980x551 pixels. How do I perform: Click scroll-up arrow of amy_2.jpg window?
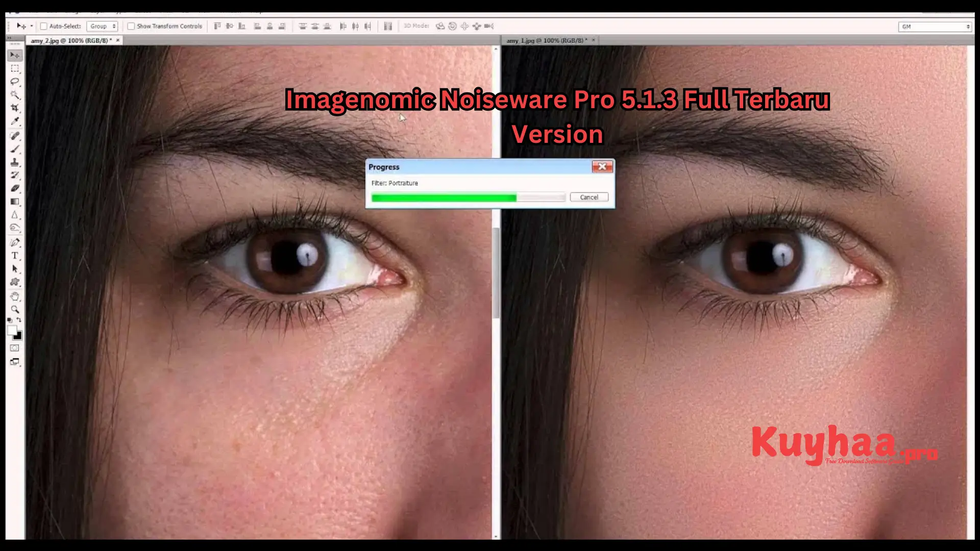click(x=496, y=48)
